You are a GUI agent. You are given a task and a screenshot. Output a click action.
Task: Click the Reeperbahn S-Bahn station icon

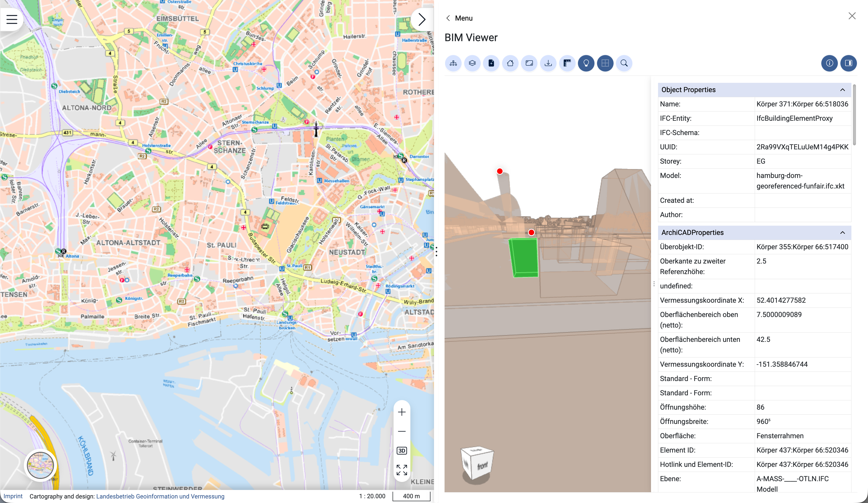(x=197, y=279)
